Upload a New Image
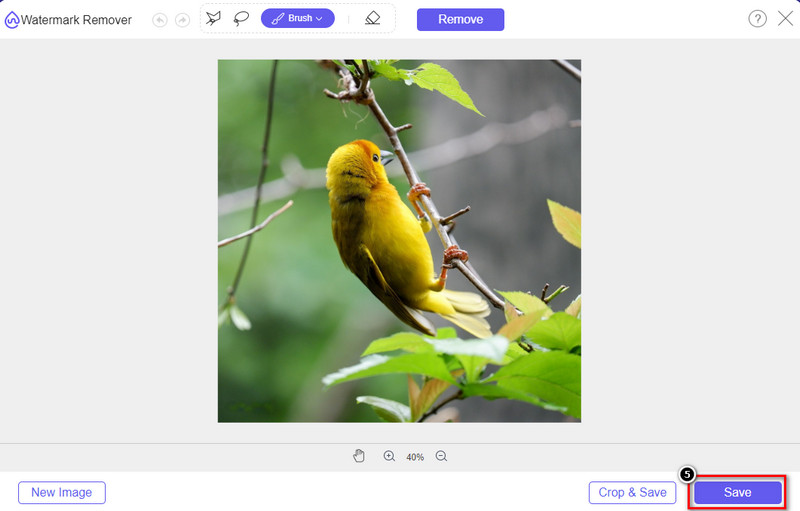This screenshot has width=800, height=511. pyautogui.click(x=61, y=492)
